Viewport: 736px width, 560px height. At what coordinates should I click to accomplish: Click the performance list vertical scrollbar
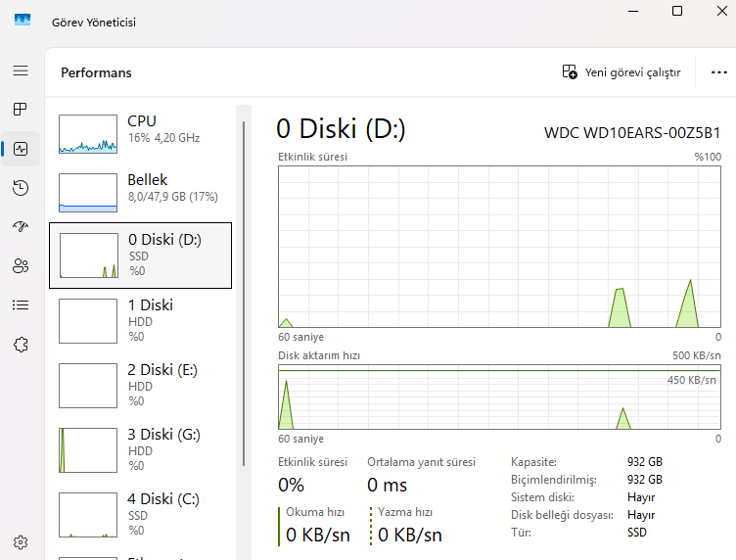click(244, 294)
